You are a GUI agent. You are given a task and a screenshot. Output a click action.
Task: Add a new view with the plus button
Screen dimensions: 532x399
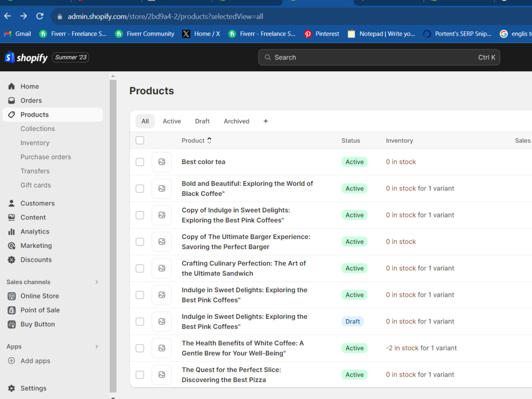point(265,121)
